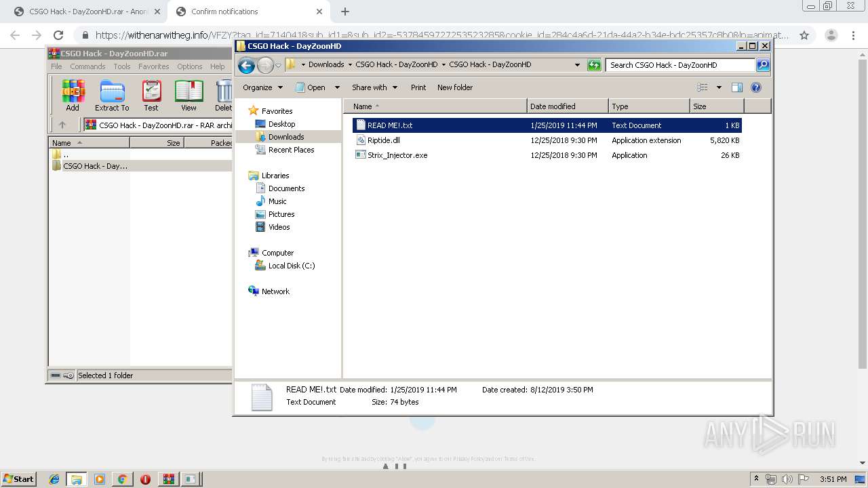The image size is (868, 488).
Task: Open Opera from the taskbar
Action: (145, 479)
